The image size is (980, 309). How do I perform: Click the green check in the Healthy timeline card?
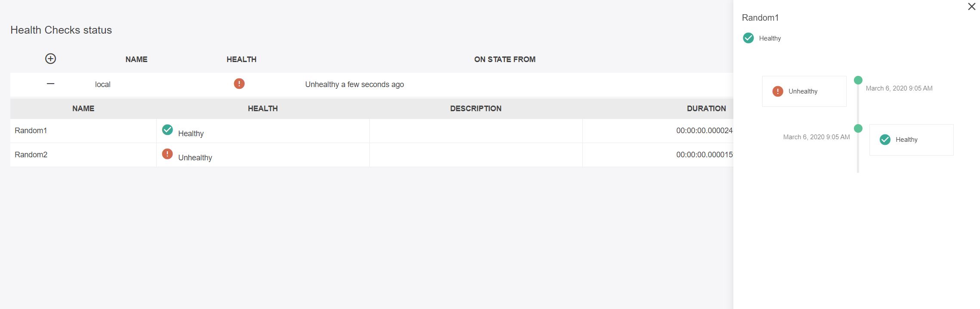pos(885,140)
